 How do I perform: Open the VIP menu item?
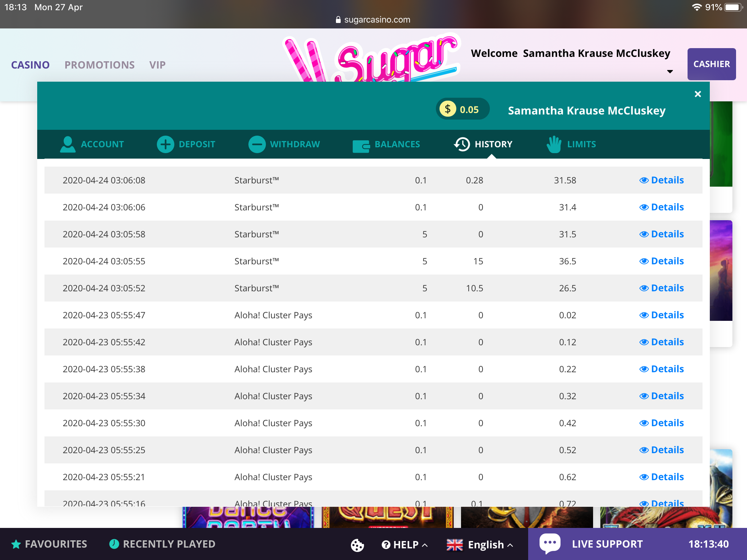pos(157,65)
